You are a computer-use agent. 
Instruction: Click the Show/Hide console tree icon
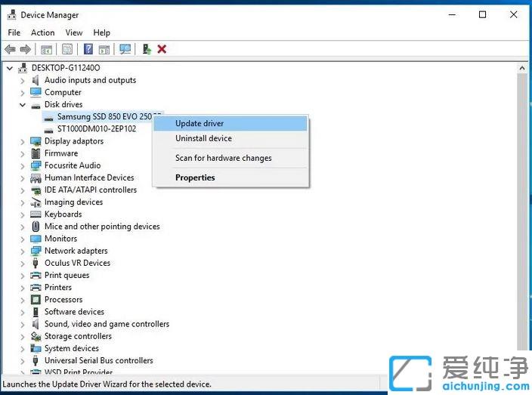coord(46,49)
